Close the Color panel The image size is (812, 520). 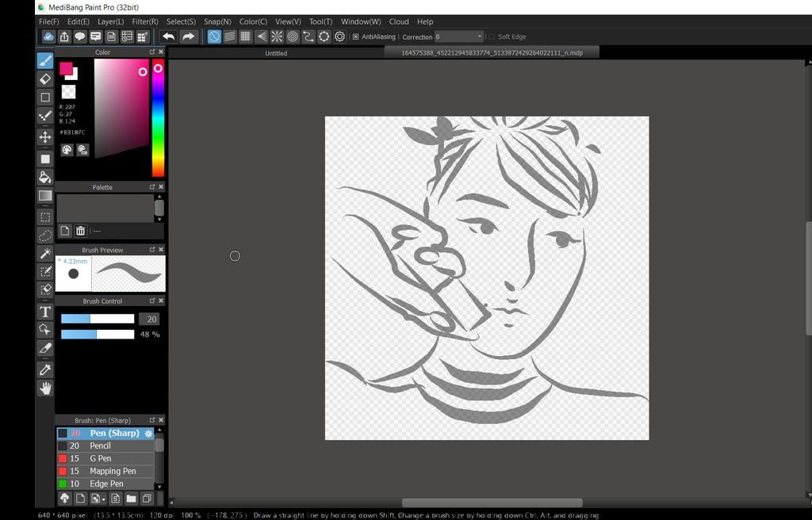[161, 52]
